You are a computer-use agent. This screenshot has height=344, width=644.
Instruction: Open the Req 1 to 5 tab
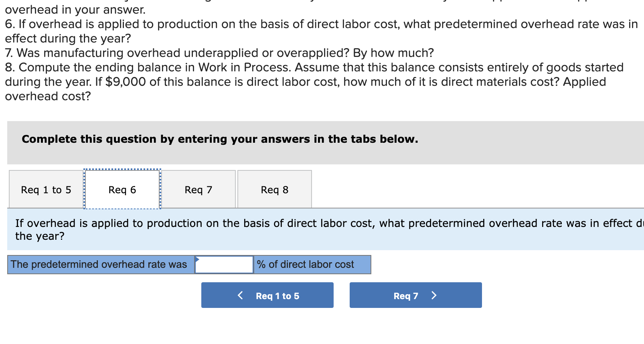coord(45,189)
